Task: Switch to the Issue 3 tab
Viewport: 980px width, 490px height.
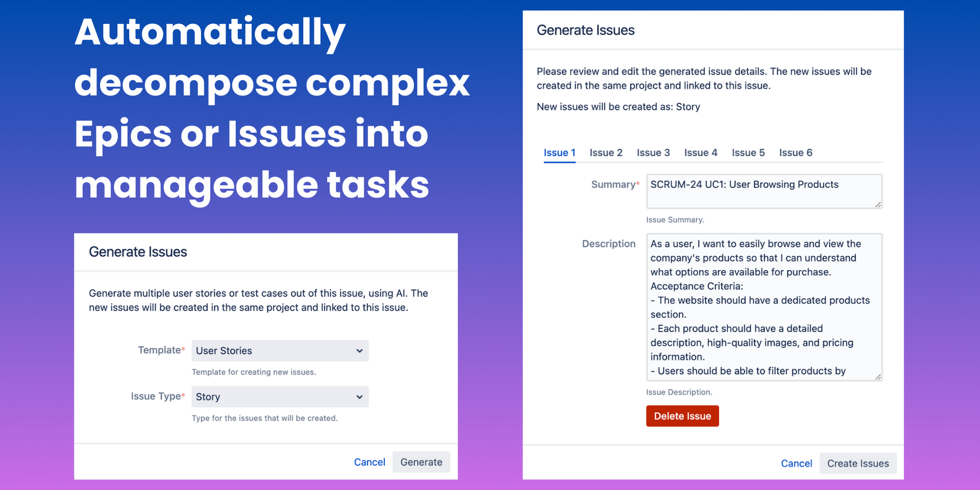Action: click(x=653, y=153)
